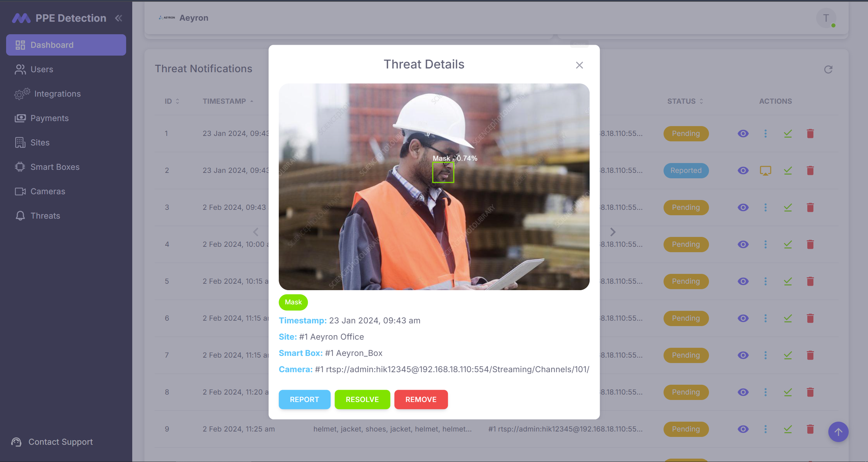
Task: Select the green Mask tag
Action: pyautogui.click(x=293, y=302)
